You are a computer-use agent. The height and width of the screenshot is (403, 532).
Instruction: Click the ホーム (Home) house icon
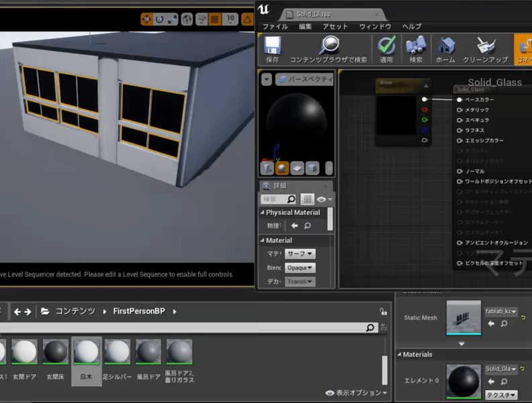(445, 46)
